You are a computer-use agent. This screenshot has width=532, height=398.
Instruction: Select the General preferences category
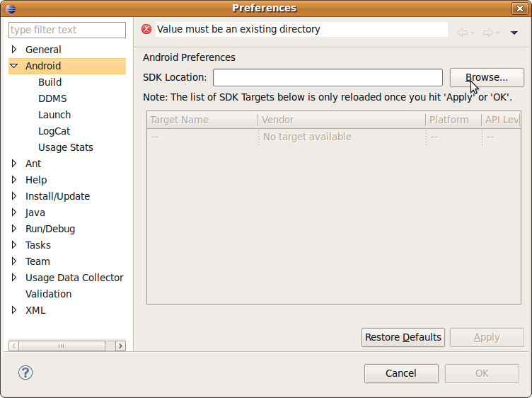coord(43,50)
